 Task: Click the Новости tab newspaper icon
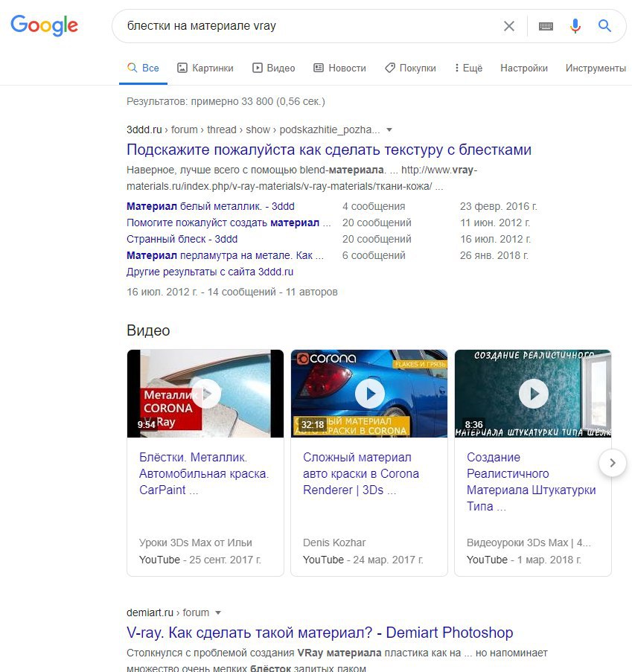coord(319,68)
